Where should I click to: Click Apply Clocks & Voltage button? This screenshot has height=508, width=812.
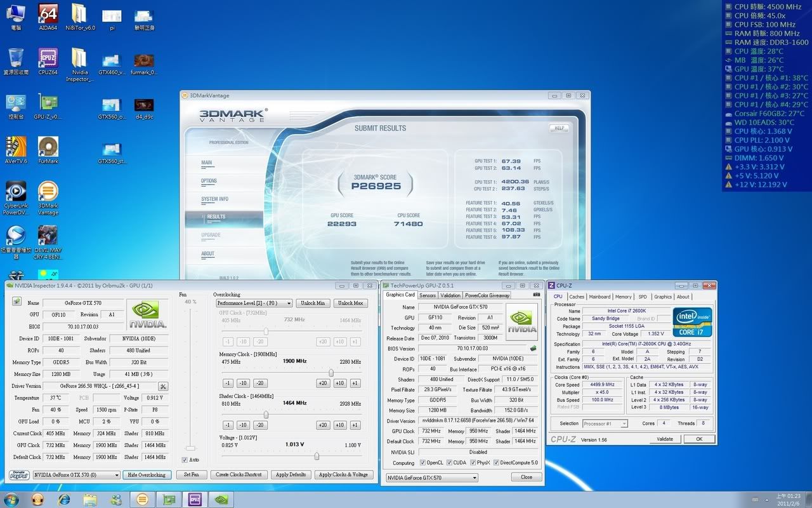[x=343, y=475]
